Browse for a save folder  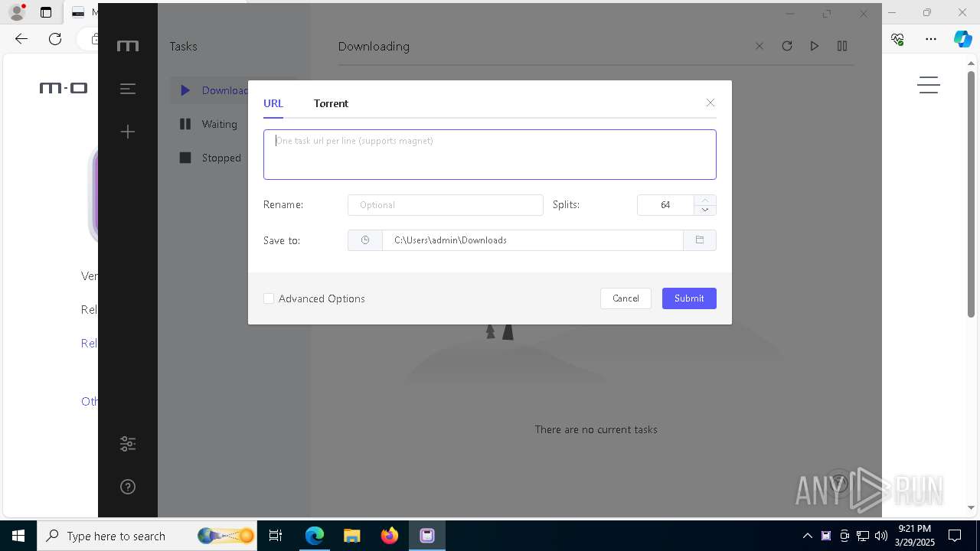coord(700,240)
